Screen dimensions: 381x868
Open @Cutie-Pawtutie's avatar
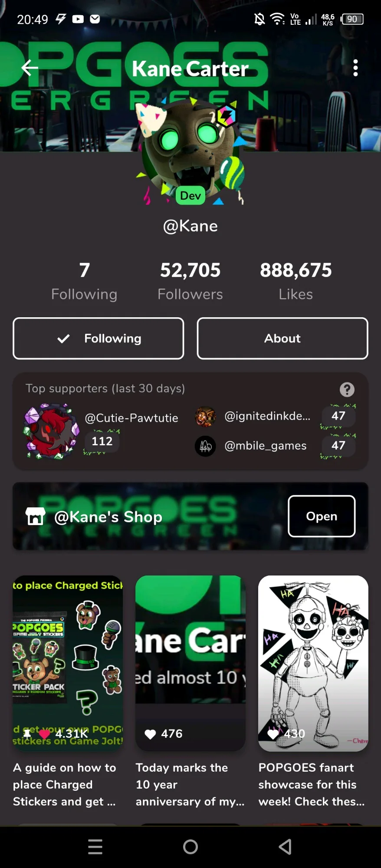[51, 431]
